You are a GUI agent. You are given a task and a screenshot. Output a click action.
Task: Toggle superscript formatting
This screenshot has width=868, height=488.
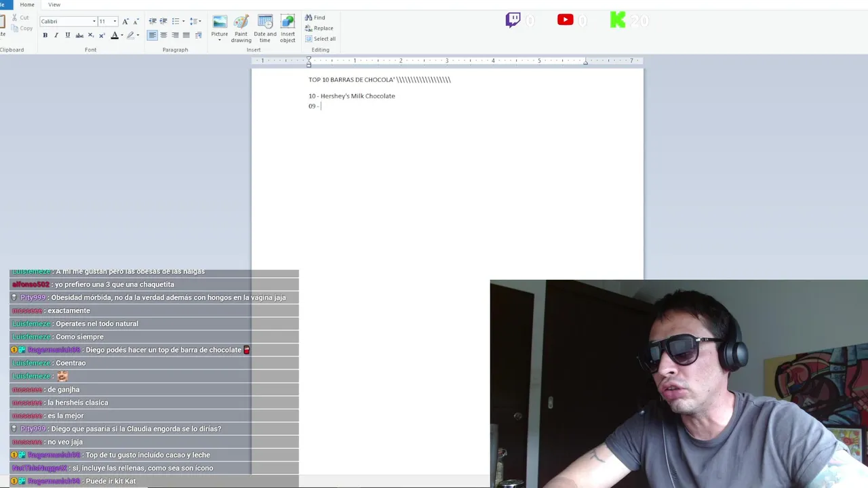coord(102,35)
